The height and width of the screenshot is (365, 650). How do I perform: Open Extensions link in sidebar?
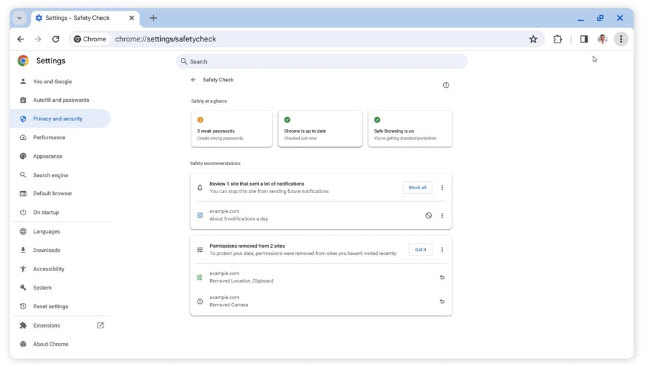point(60,325)
